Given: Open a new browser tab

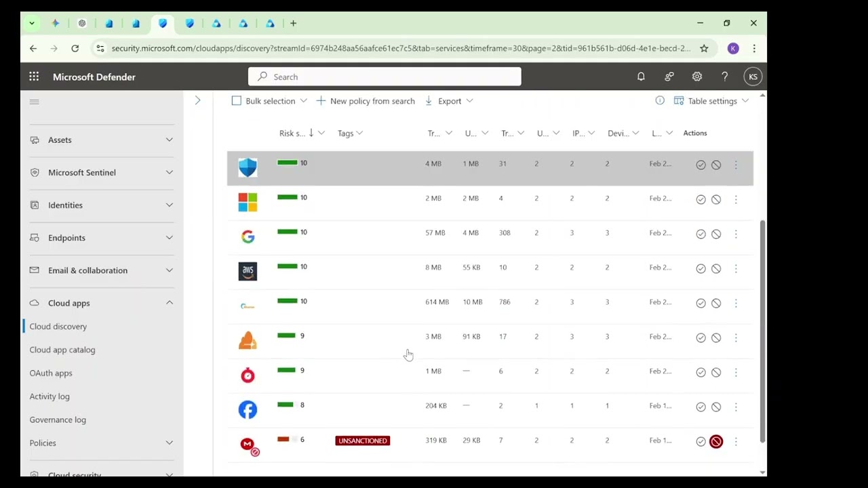Looking at the screenshot, I should [293, 23].
